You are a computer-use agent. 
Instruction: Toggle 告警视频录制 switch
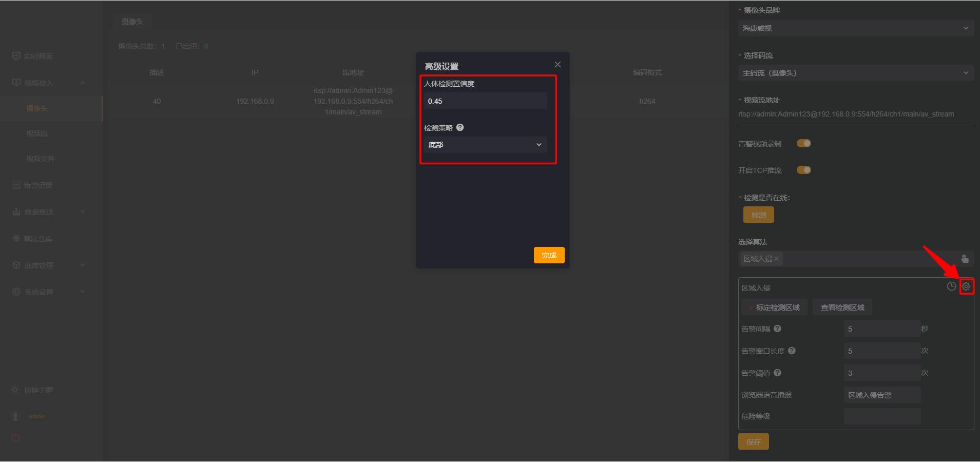coord(803,143)
